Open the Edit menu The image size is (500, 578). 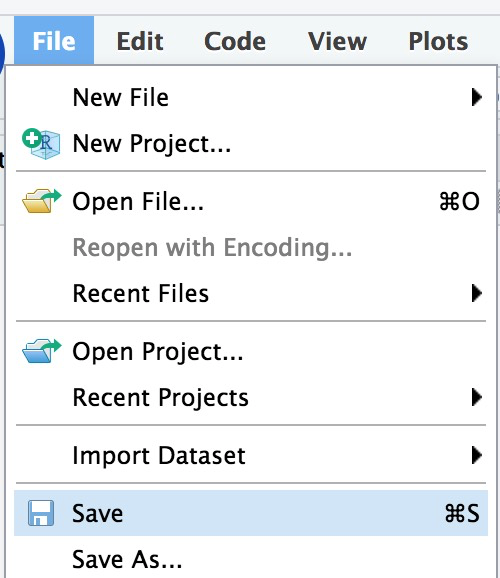(140, 41)
